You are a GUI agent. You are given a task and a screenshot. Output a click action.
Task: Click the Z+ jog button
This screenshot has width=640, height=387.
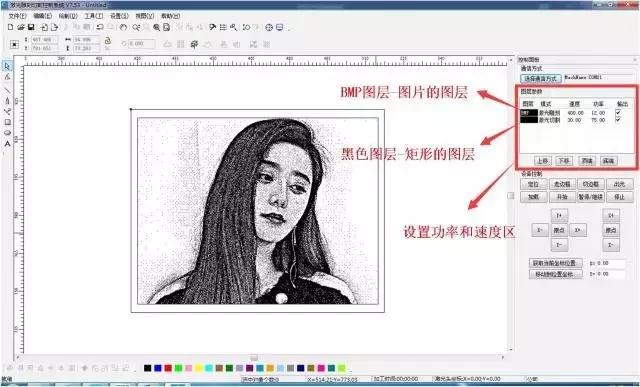[611, 215]
